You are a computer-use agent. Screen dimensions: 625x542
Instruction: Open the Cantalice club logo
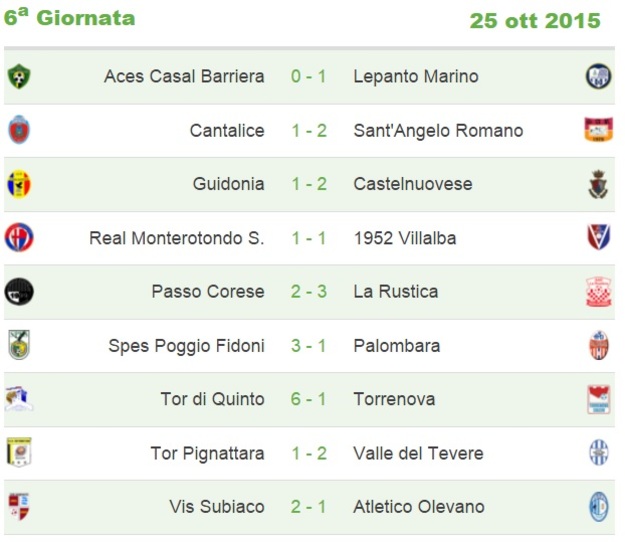19,130
